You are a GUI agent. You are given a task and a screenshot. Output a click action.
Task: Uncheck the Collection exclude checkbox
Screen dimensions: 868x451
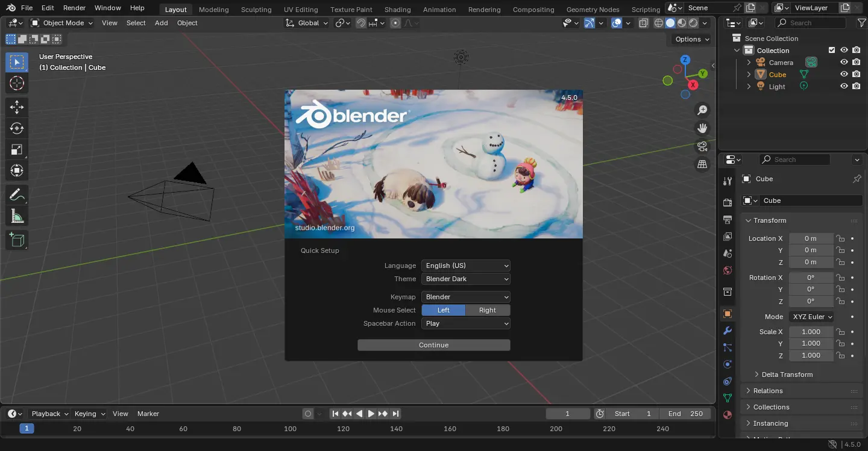[x=832, y=50]
